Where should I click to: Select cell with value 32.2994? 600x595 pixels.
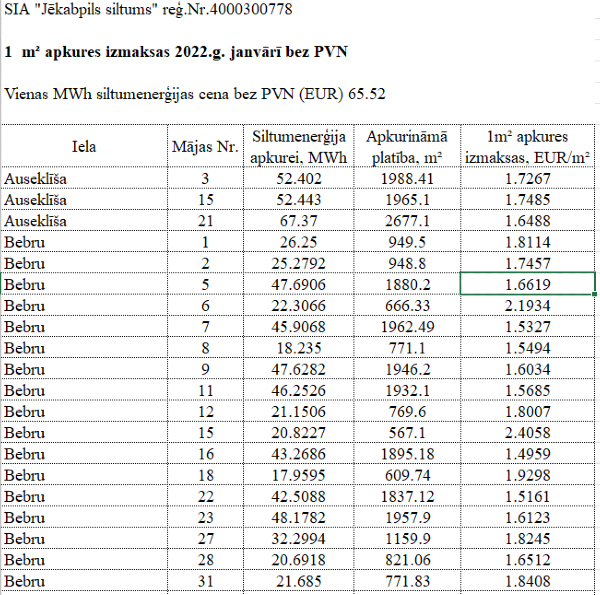pos(298,538)
